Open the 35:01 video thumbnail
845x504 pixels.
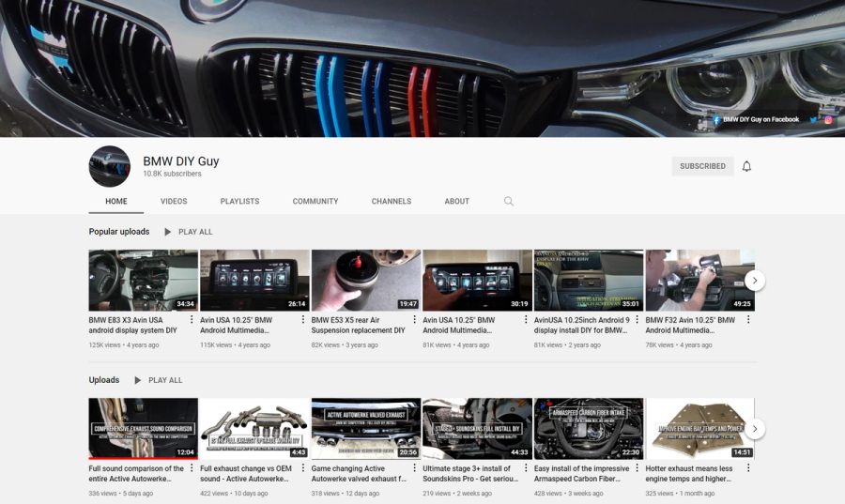589,281
